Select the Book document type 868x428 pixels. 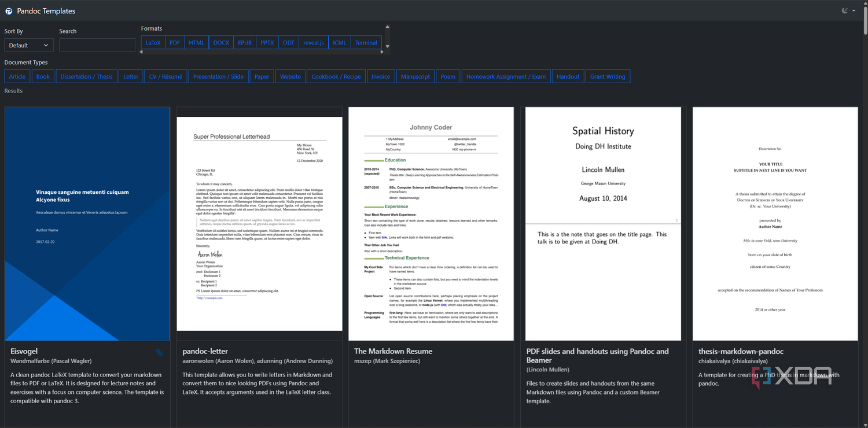click(43, 76)
